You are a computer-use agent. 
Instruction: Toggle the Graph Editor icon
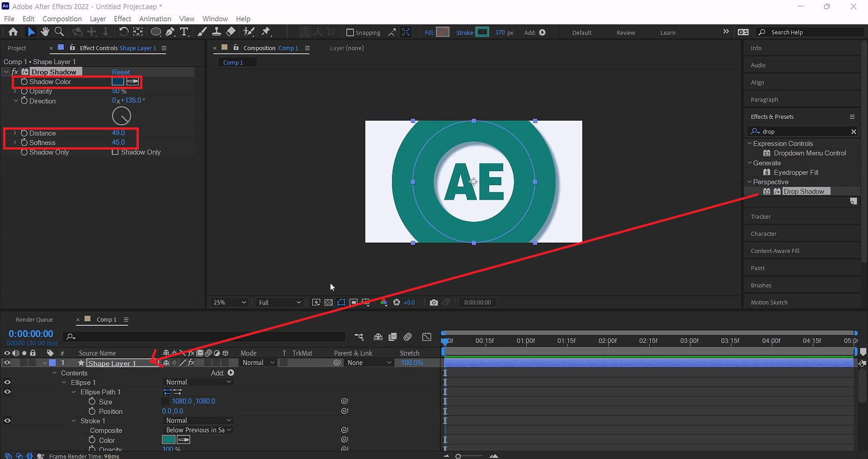tap(427, 337)
